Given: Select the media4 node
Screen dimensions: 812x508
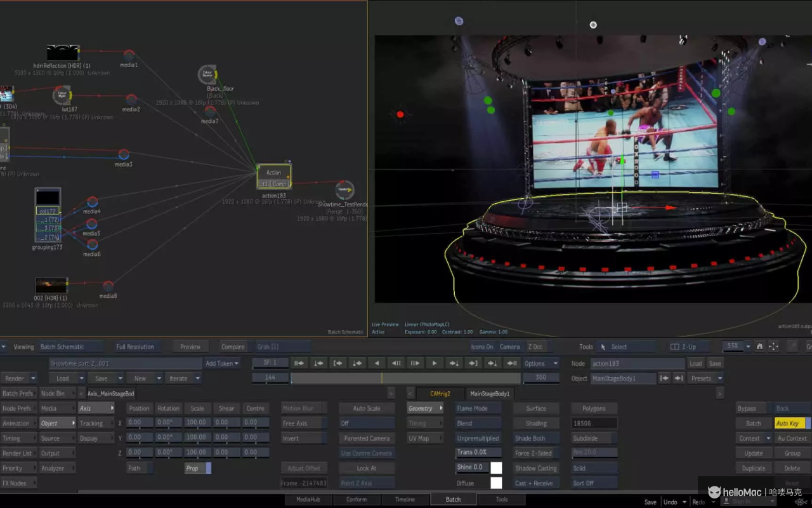Looking at the screenshot, I should pyautogui.click(x=92, y=202).
